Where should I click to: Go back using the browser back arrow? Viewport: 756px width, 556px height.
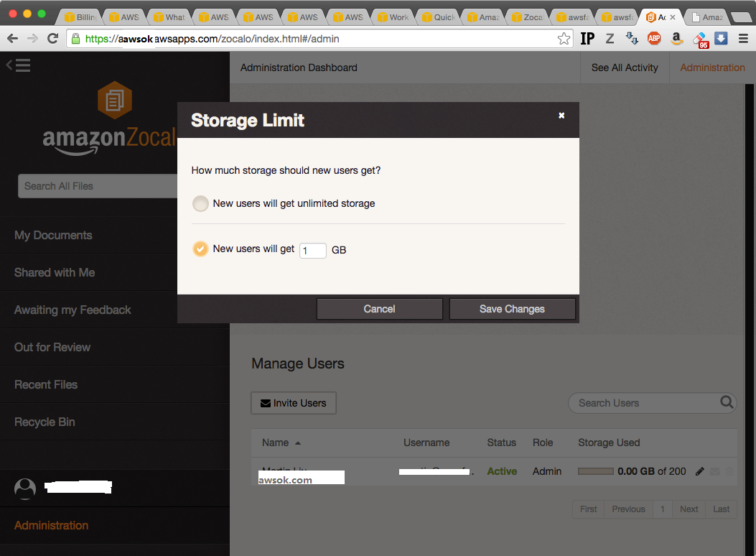point(12,39)
